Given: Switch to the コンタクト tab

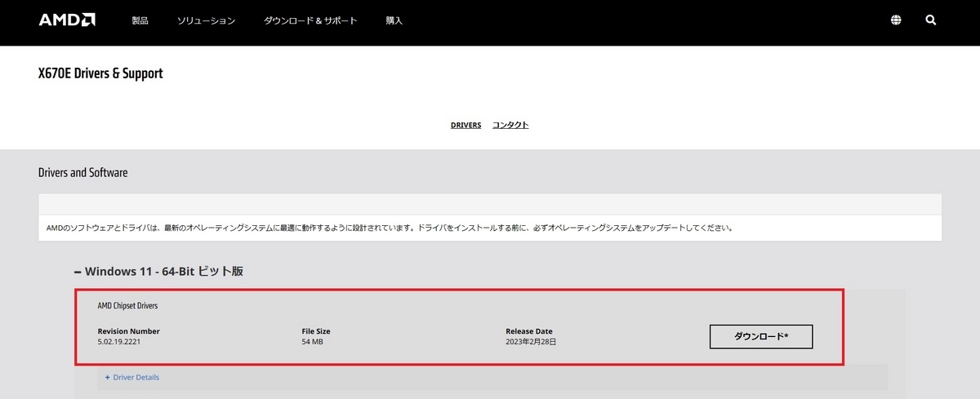Looking at the screenshot, I should click(510, 125).
